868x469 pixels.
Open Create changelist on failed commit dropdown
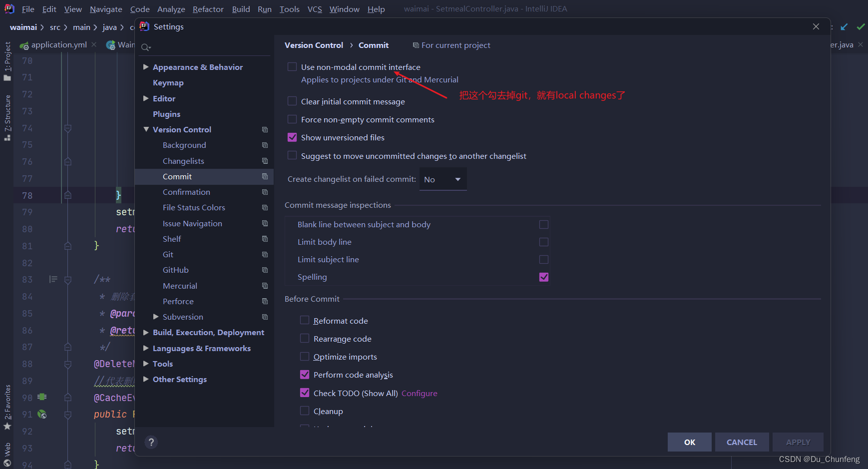[x=443, y=179]
